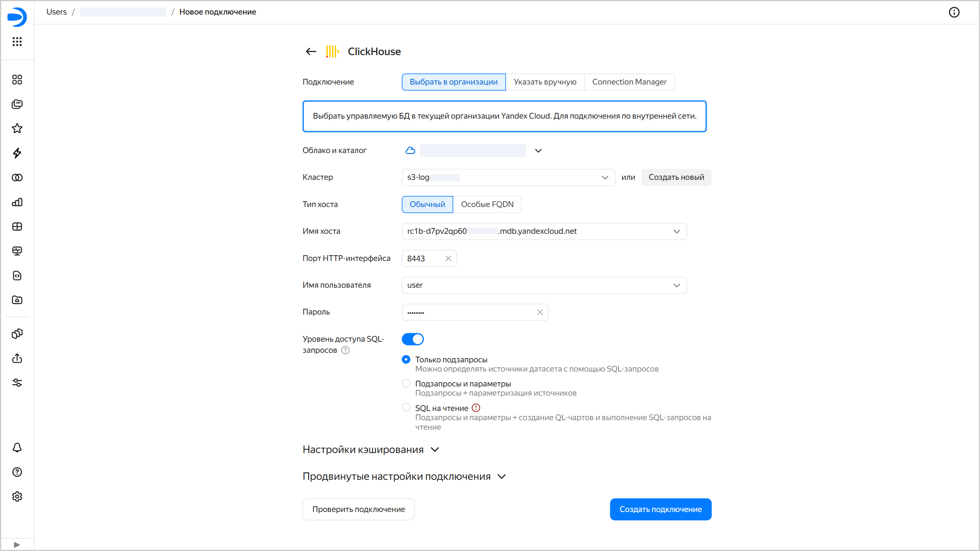Viewport: 980px width, 551px height.
Task: Open Dashboards grid icon in sidebar
Action: click(17, 227)
